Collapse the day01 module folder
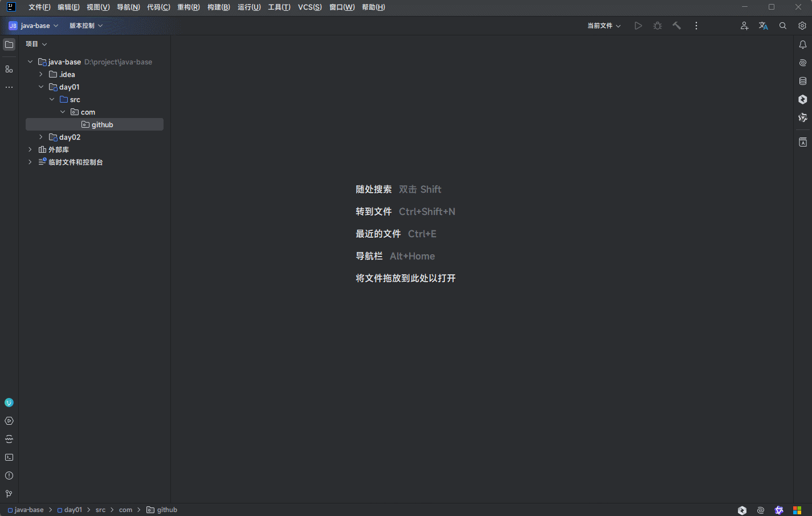Viewport: 812px width, 516px height. point(41,87)
